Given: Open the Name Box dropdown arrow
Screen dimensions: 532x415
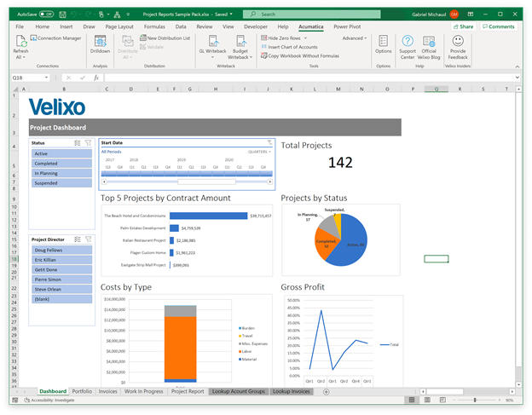Looking at the screenshot, I should point(47,78).
